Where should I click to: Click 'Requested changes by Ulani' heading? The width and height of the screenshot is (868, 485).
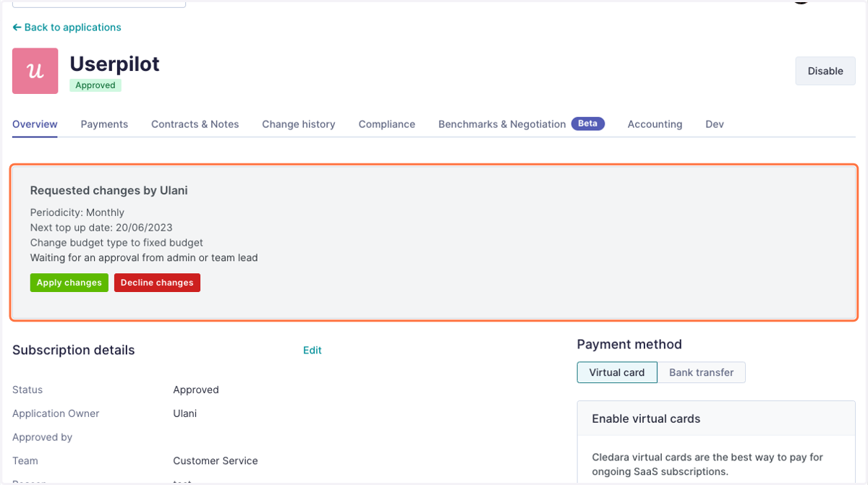109,191
